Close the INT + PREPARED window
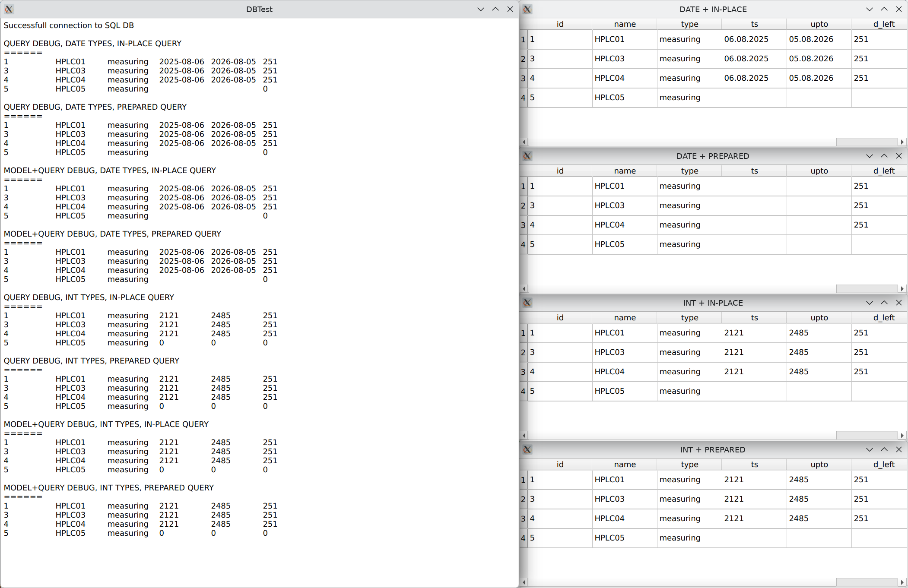Image resolution: width=908 pixels, height=588 pixels. 898,449
